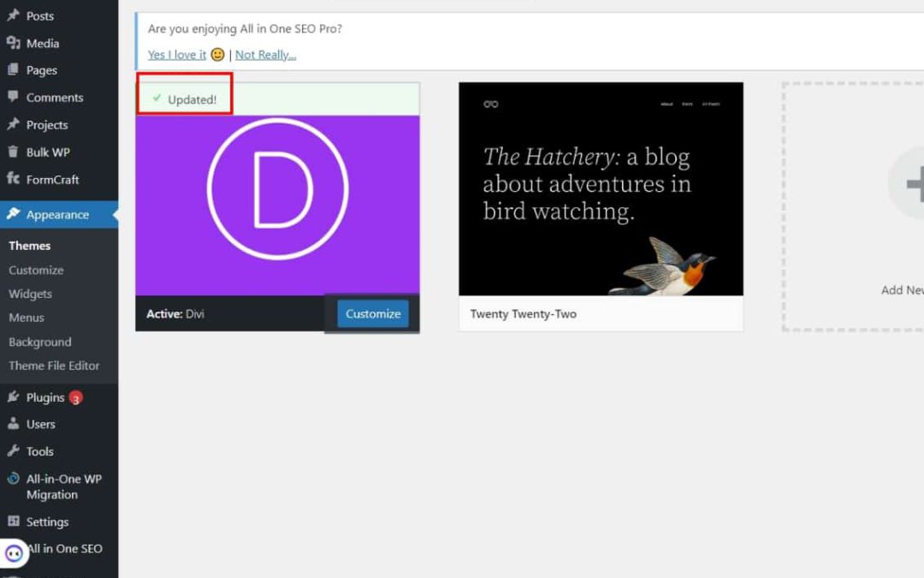The height and width of the screenshot is (578, 924).
Task: Click the green checkmark beside Updated!
Action: click(157, 98)
